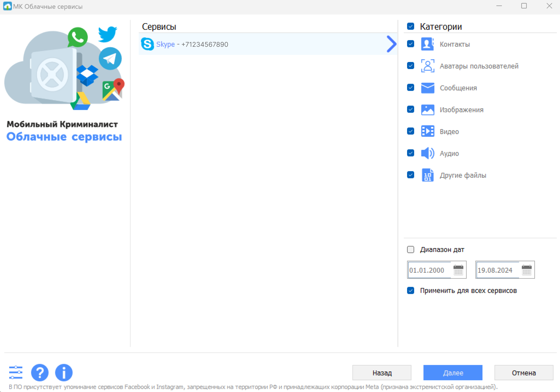The width and height of the screenshot is (560, 392).
Task: Click the Назад button
Action: coord(382,373)
